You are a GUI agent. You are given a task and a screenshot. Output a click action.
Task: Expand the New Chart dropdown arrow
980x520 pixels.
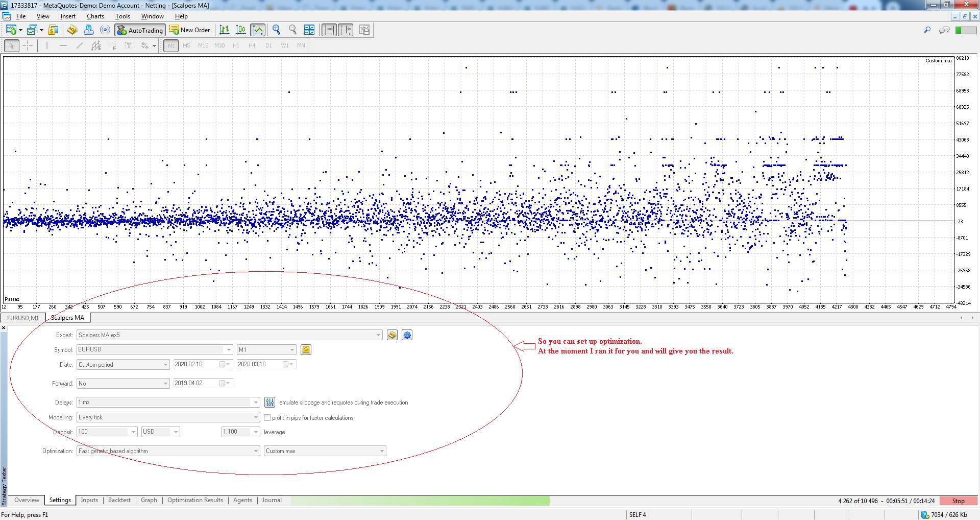[x=20, y=30]
